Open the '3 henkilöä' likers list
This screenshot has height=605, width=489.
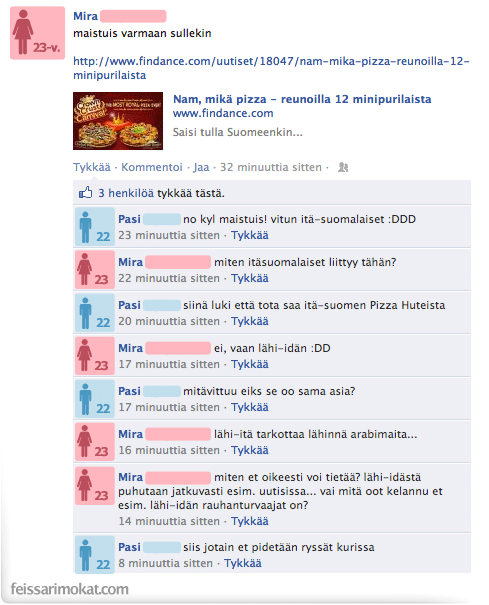(126, 193)
